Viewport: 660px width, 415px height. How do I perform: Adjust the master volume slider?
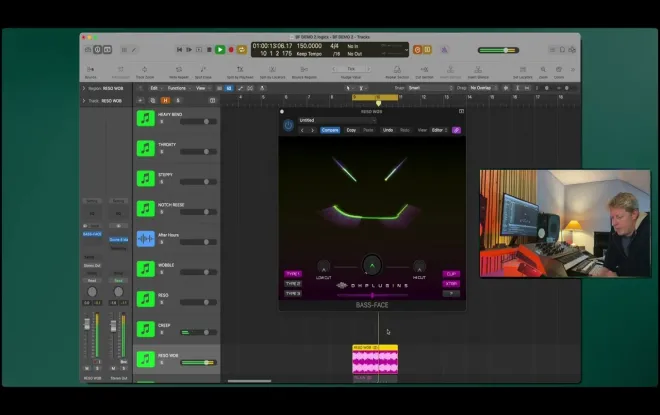click(x=498, y=50)
